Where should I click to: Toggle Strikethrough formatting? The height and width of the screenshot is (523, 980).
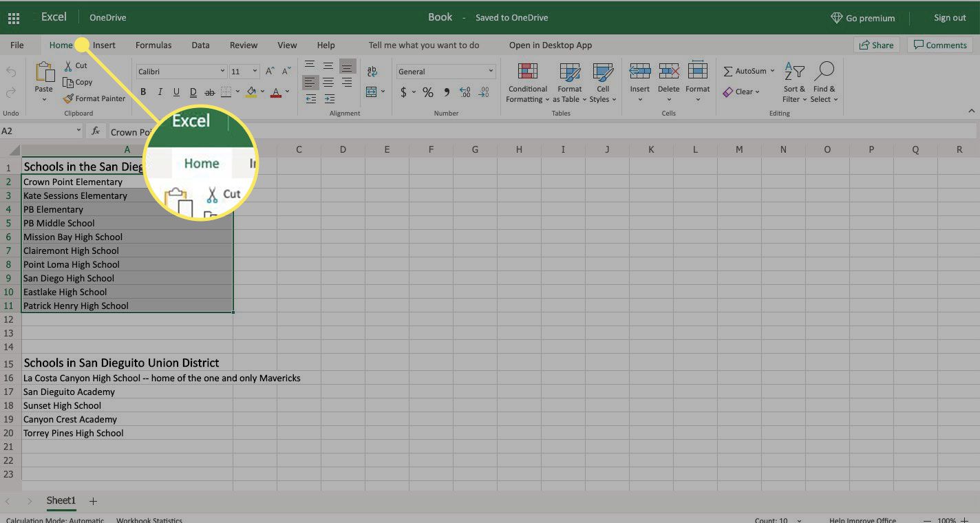(209, 92)
